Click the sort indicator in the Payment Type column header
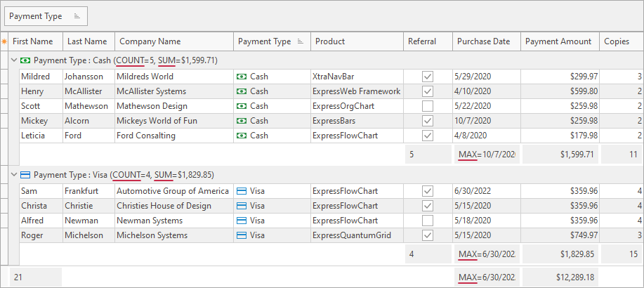This screenshot has width=644, height=288. click(x=301, y=41)
